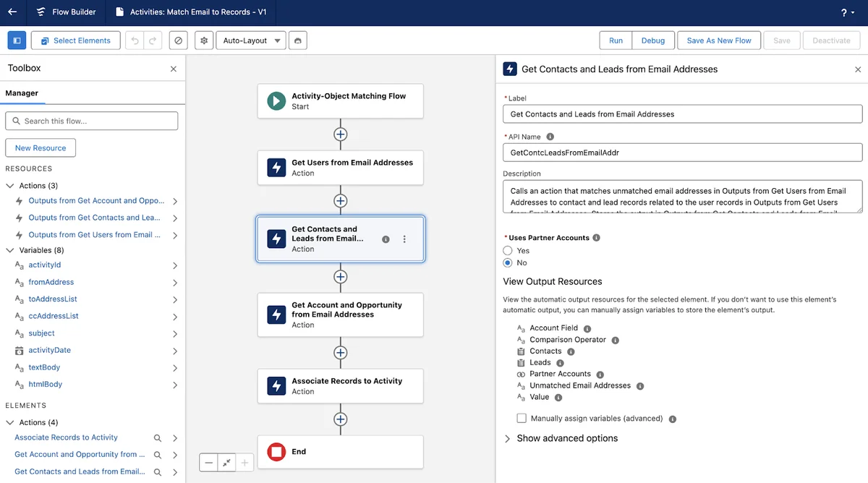Open activityDate variable link
Viewport: 868px width, 483px height.
pyautogui.click(x=49, y=350)
